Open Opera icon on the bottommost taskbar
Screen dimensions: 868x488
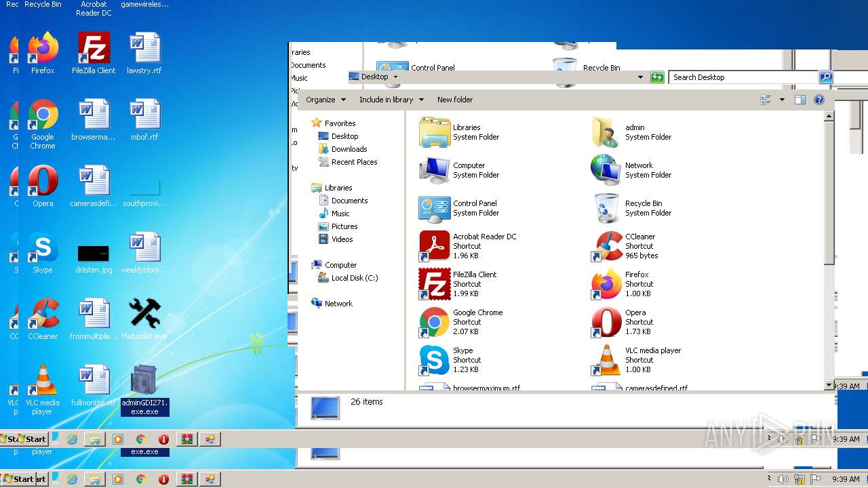[x=163, y=479]
